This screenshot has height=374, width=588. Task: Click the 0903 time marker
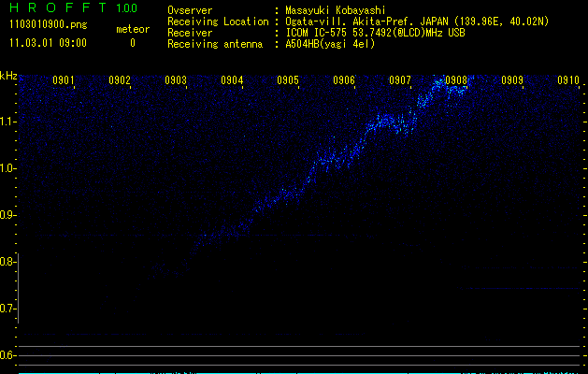pyautogui.click(x=176, y=80)
